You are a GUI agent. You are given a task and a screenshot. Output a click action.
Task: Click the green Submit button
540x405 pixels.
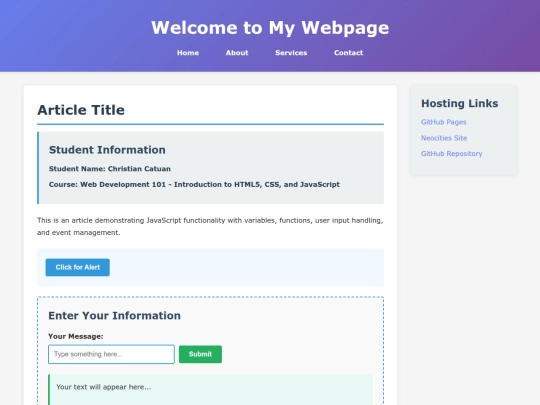(200, 354)
